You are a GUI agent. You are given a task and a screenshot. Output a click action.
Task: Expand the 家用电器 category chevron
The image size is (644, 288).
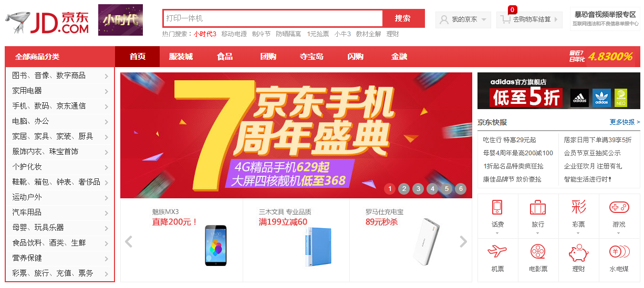point(106,91)
